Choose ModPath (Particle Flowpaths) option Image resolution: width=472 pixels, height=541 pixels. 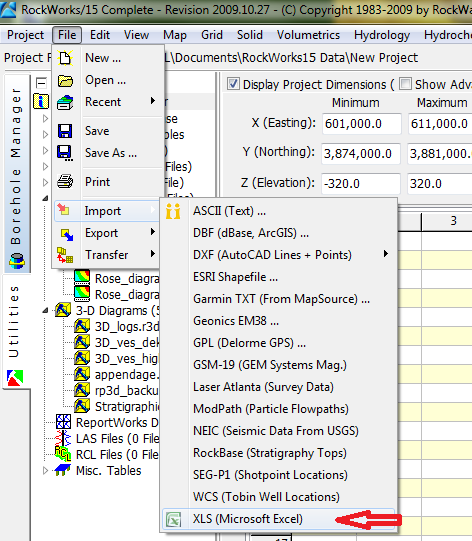tap(279, 409)
